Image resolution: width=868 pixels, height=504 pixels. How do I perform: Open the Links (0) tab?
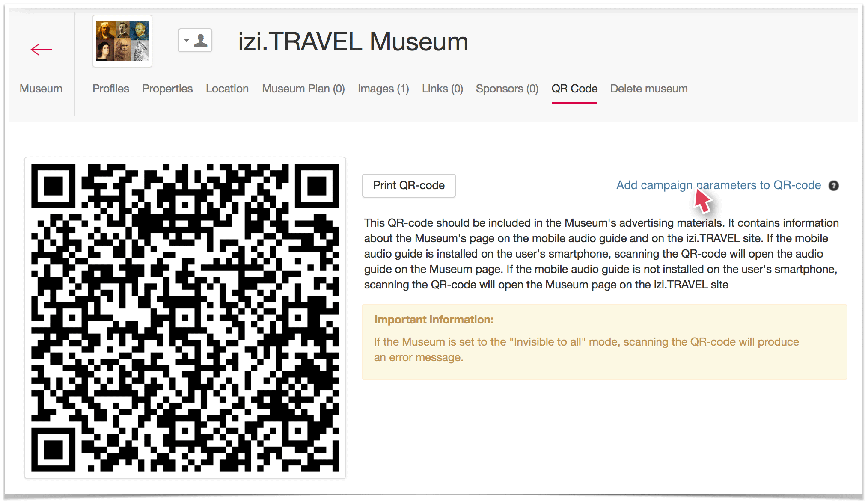tap(443, 89)
